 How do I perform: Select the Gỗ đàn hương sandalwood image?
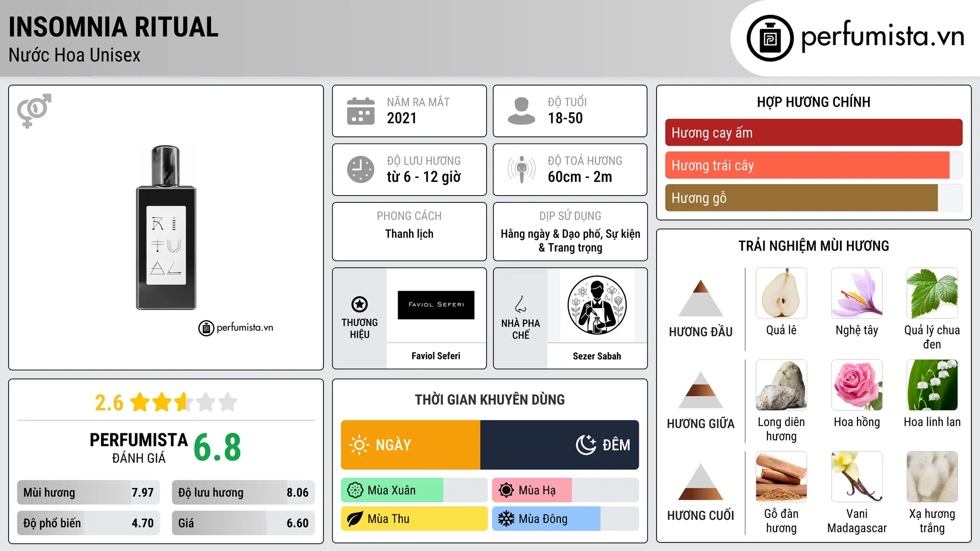(781, 477)
